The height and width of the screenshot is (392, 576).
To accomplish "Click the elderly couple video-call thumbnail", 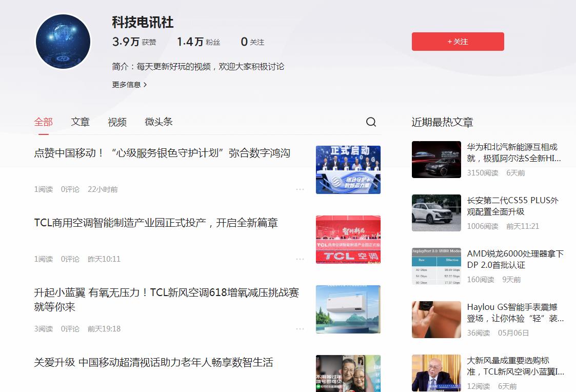I will pos(348,373).
